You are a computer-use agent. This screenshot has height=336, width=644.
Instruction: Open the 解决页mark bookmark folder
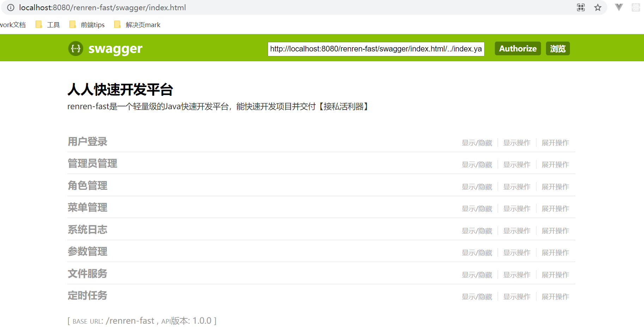pos(137,25)
